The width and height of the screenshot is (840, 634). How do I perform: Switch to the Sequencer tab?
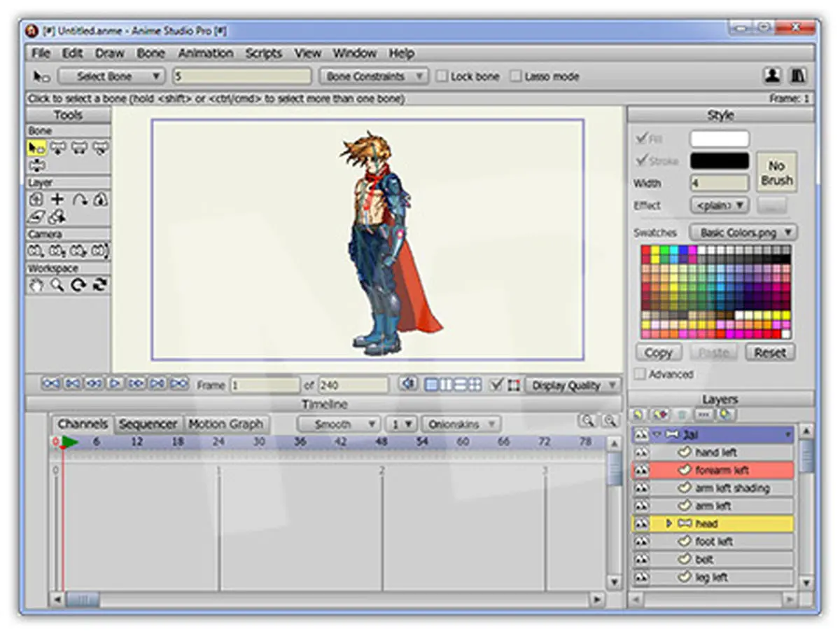pyautogui.click(x=148, y=424)
